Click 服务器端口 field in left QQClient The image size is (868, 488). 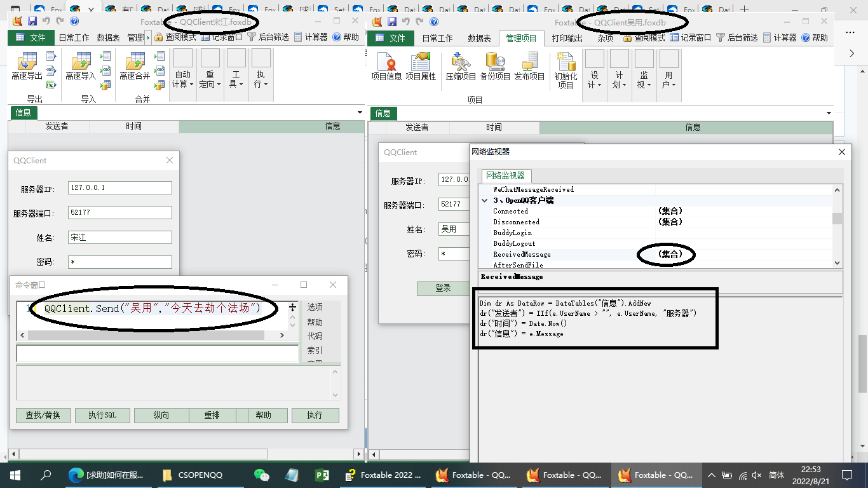tap(120, 212)
